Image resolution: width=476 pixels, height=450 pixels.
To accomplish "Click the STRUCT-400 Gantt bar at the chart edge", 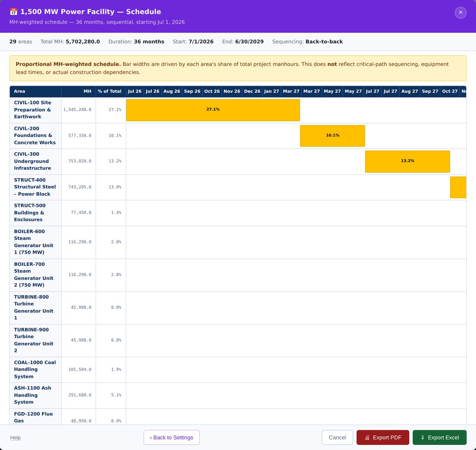I will (x=458, y=187).
